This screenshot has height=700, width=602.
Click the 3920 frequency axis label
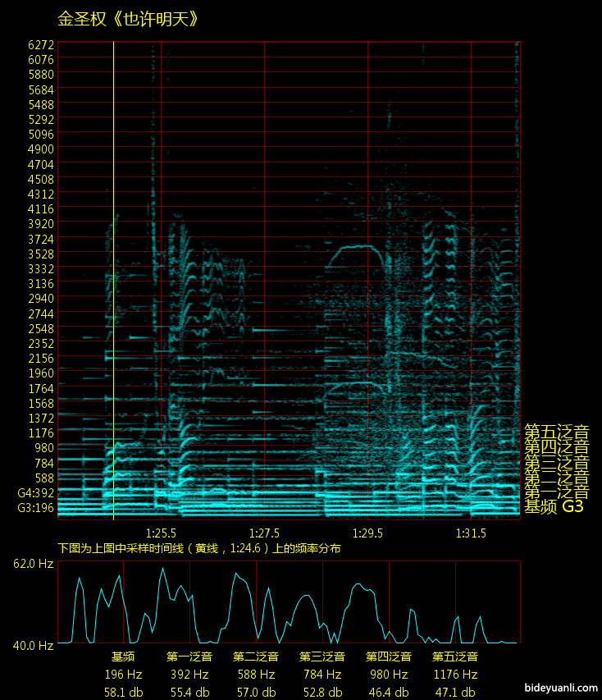pyautogui.click(x=40, y=224)
